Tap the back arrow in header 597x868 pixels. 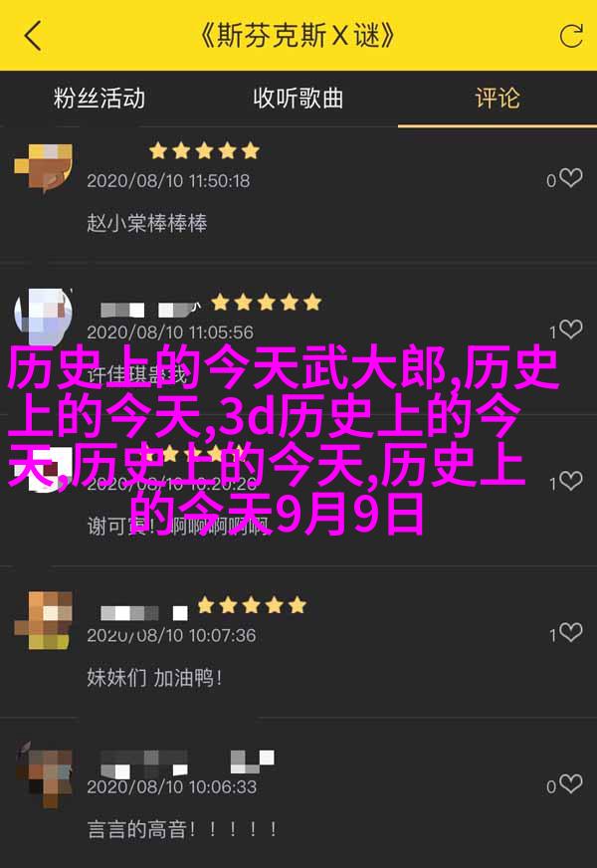tap(33, 37)
